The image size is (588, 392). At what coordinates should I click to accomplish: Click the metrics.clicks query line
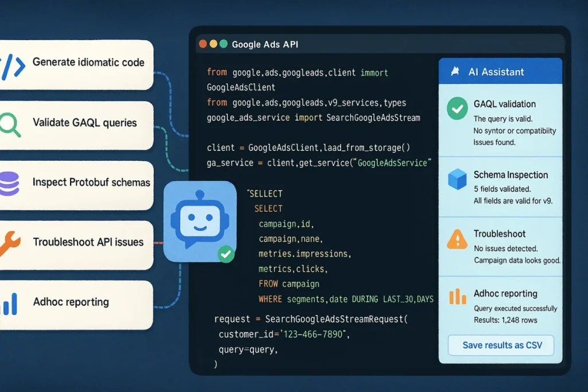tap(293, 269)
